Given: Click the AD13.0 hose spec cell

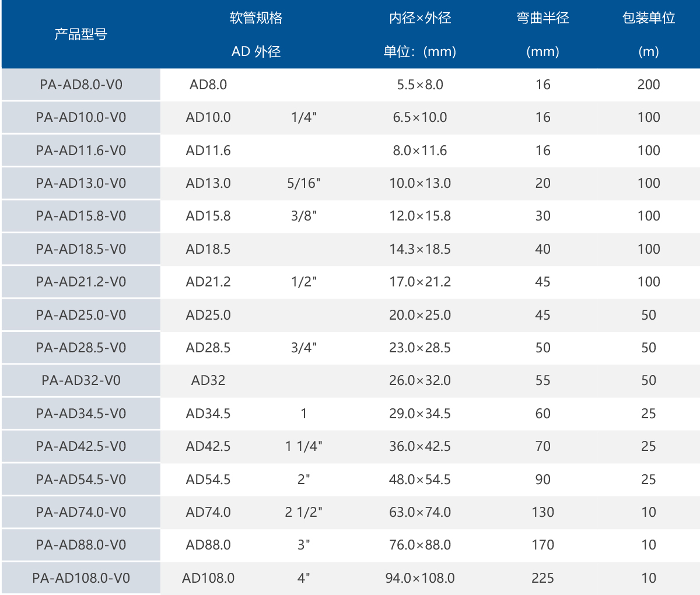Looking at the screenshot, I should [x=208, y=183].
